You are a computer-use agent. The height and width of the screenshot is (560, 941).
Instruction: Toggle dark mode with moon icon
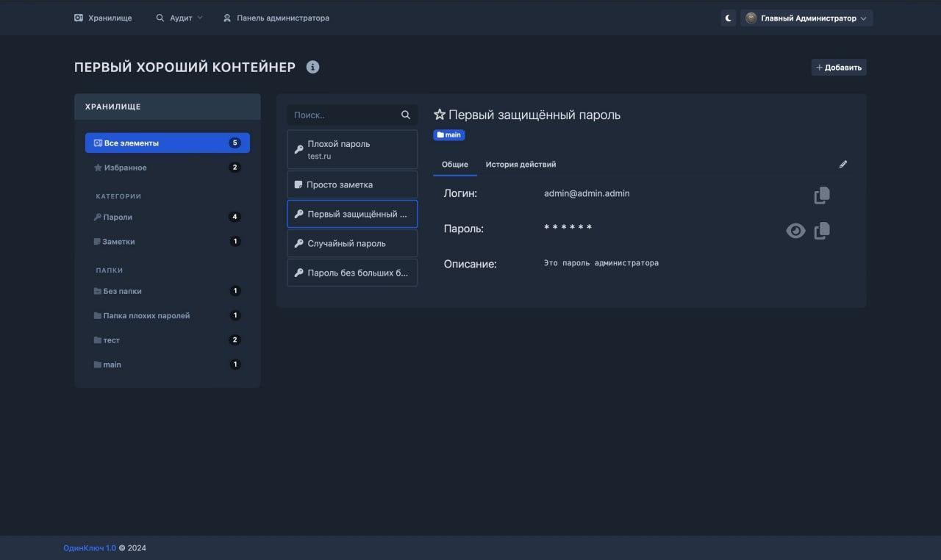coord(729,18)
